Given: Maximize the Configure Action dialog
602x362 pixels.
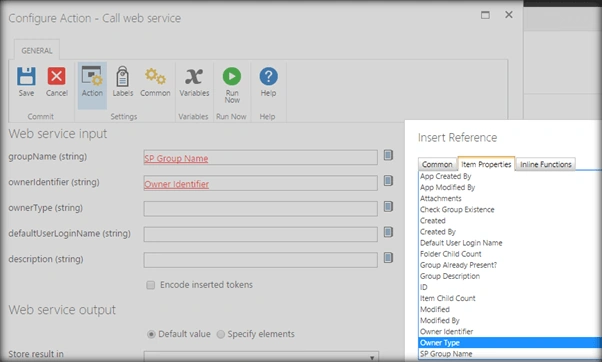Looking at the screenshot, I should coord(485,15).
